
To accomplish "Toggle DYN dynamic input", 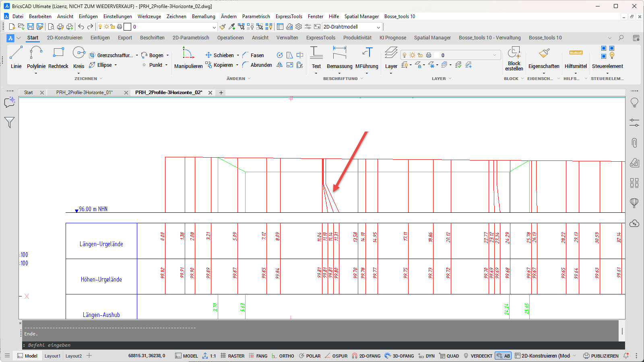I will [x=426, y=356].
